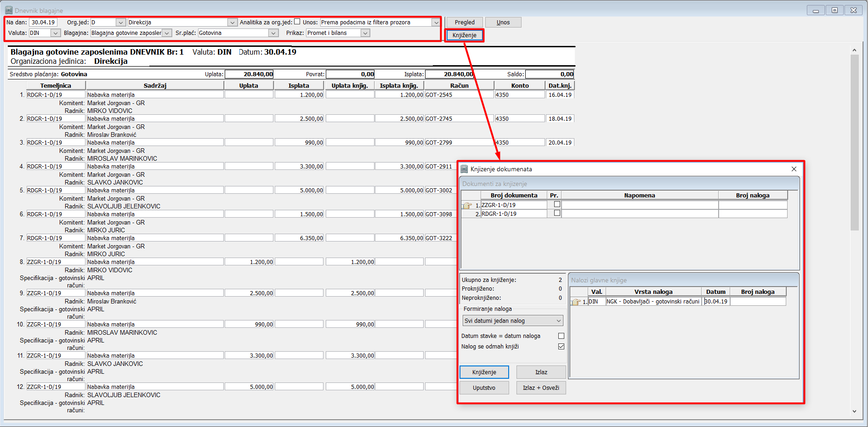Image resolution: width=868 pixels, height=427 pixels.
Task: Select RDGR-1-D/19 document row in dialog
Action: [x=514, y=214]
